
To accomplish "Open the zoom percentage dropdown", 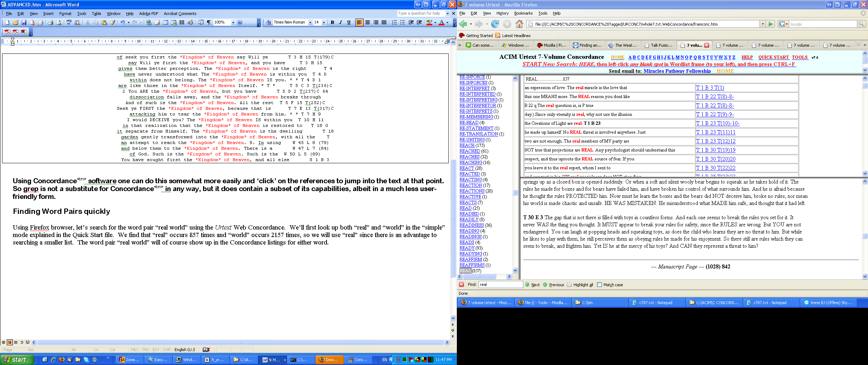I will point(233,22).
